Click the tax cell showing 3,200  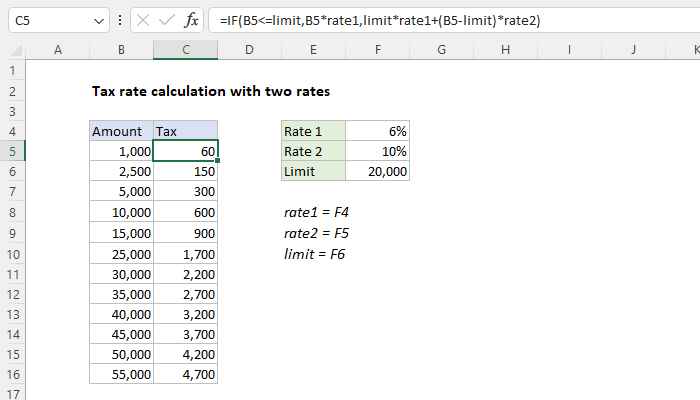click(186, 314)
